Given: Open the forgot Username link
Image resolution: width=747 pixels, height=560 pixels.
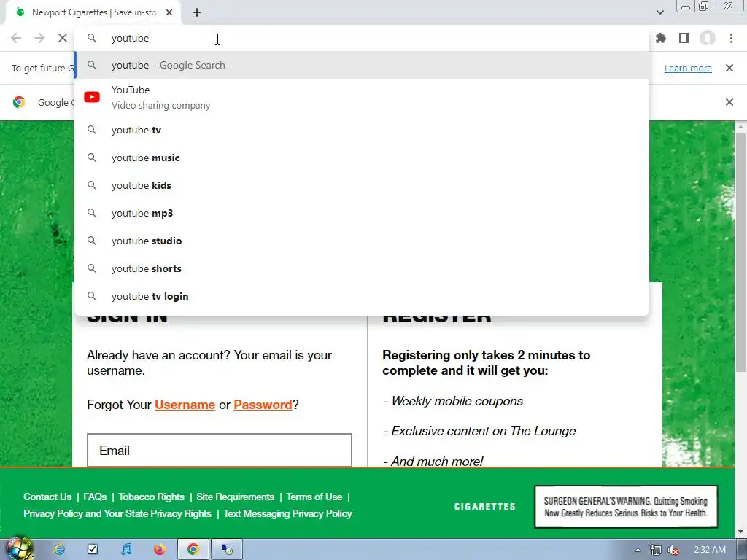Looking at the screenshot, I should coord(185,405).
